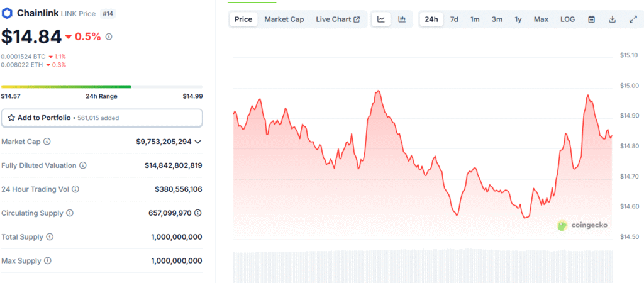644x283 pixels.
Task: Set chart range to 7d
Action: click(454, 19)
